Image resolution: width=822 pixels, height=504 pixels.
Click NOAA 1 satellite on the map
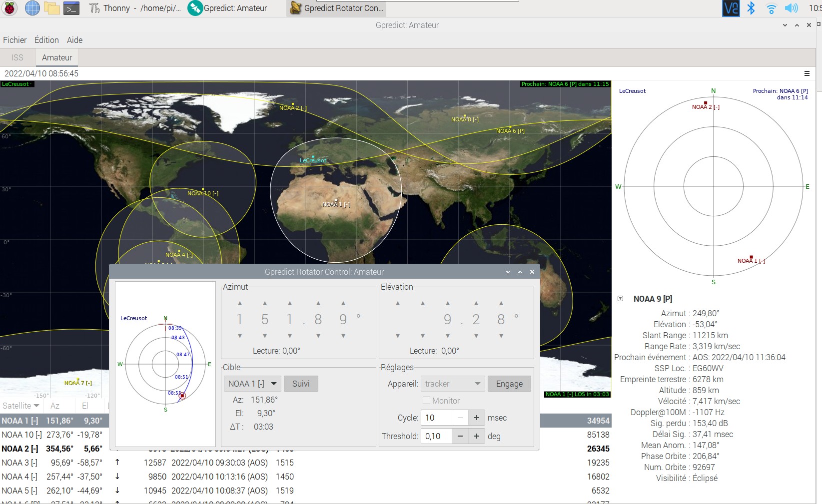(336, 201)
